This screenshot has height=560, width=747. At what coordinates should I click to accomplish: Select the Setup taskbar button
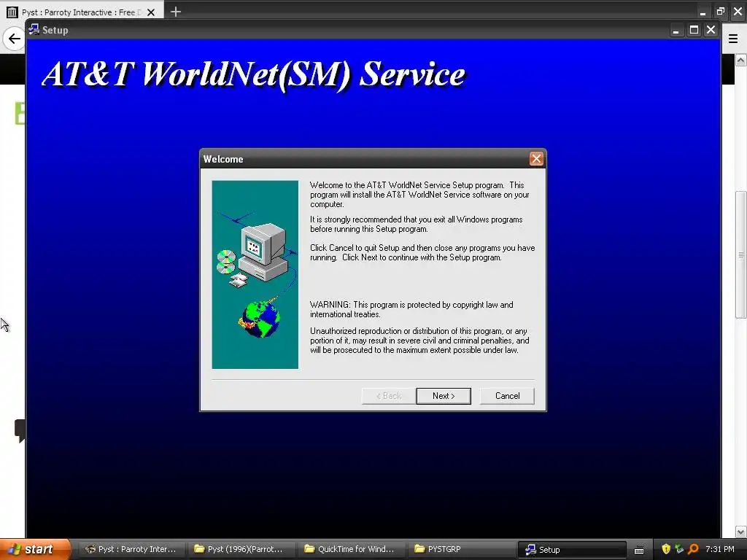pyautogui.click(x=572, y=550)
